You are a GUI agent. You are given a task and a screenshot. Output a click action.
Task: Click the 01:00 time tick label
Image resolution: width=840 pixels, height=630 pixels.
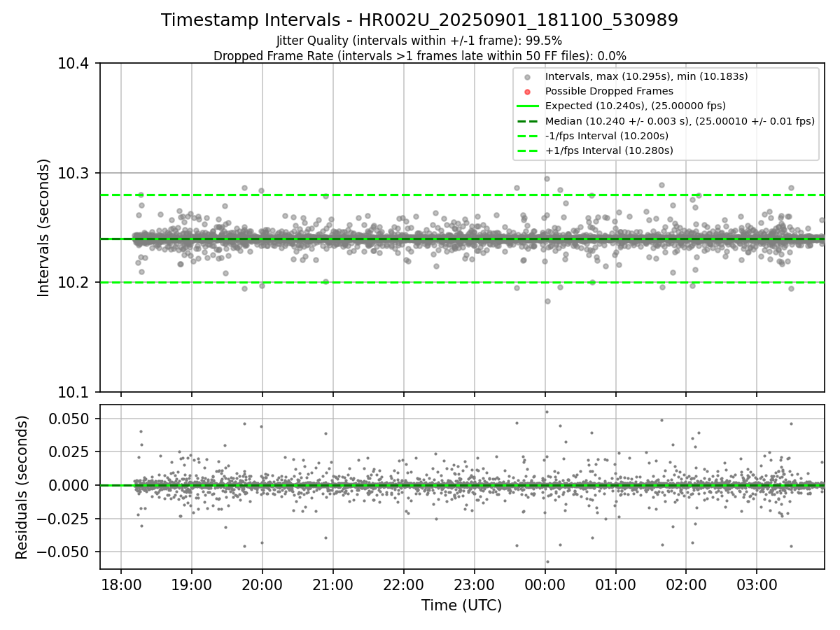[615, 584]
